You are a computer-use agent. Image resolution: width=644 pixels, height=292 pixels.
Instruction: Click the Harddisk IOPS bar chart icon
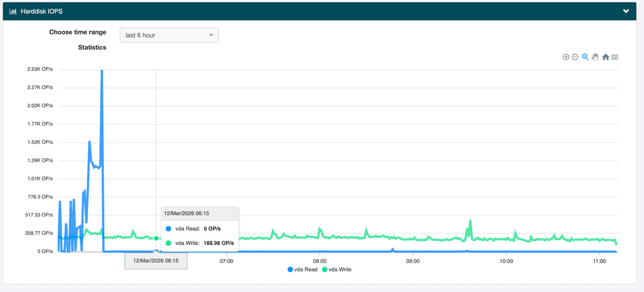pos(13,11)
